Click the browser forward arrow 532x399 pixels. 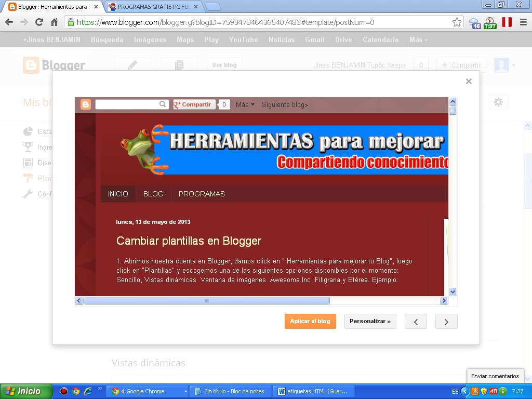[x=24, y=22]
